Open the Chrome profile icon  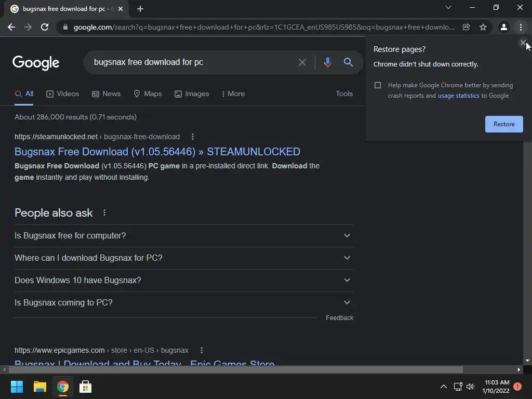[x=504, y=27]
